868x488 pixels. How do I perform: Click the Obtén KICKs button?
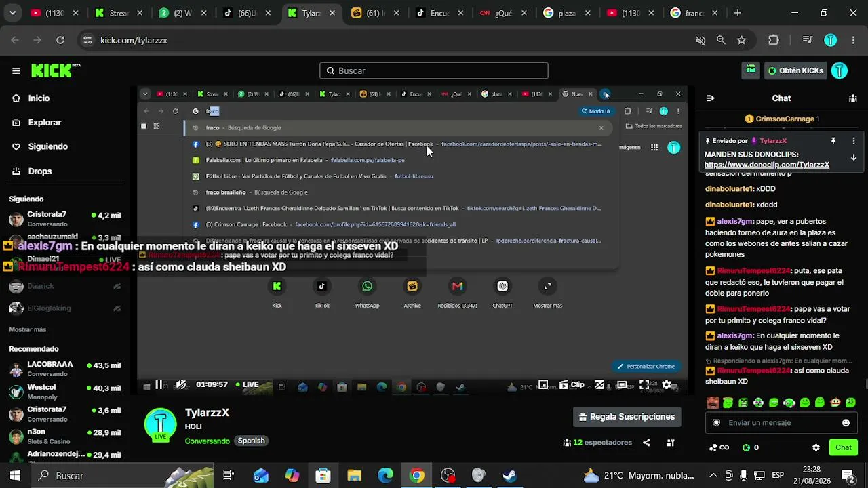click(795, 70)
